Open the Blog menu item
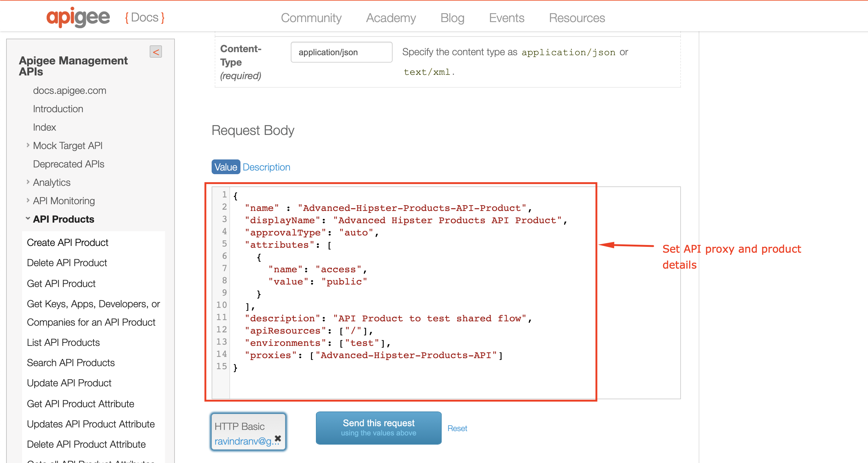This screenshot has height=463, width=868. [x=452, y=18]
